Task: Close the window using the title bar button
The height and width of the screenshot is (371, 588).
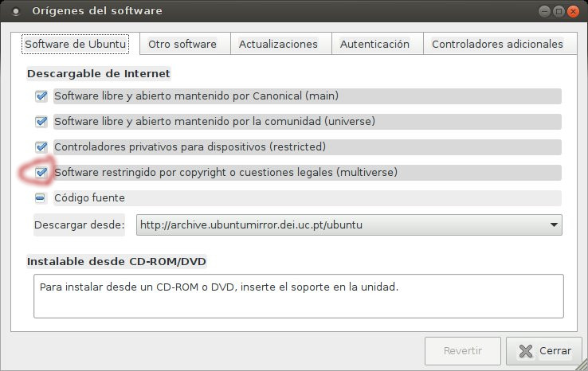Action: pyautogui.click(x=574, y=11)
